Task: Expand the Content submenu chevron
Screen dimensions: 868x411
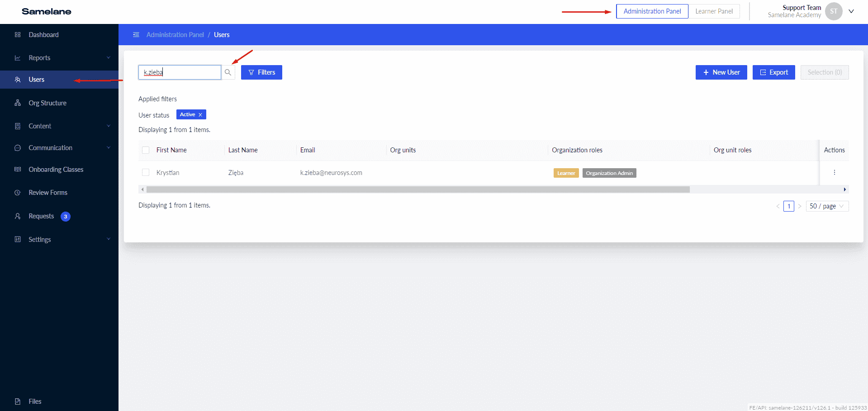Action: [109, 126]
